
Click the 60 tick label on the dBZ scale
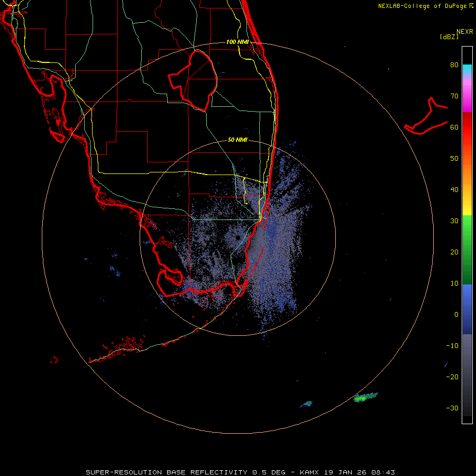pos(454,127)
